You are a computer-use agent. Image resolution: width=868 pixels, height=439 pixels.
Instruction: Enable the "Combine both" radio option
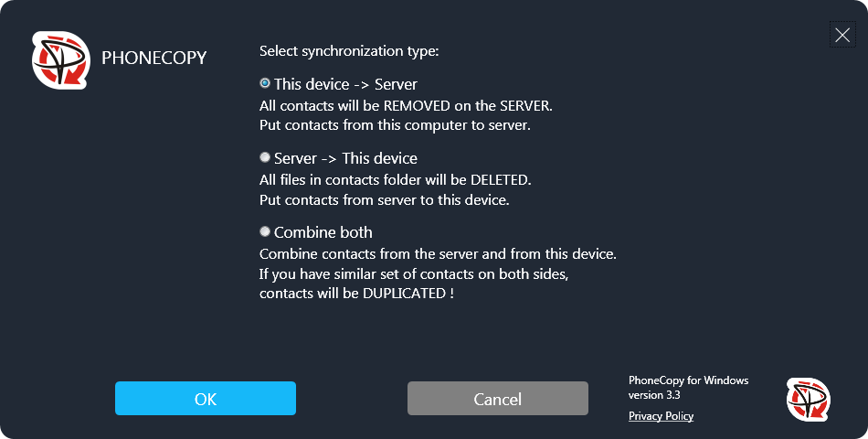[x=265, y=231]
